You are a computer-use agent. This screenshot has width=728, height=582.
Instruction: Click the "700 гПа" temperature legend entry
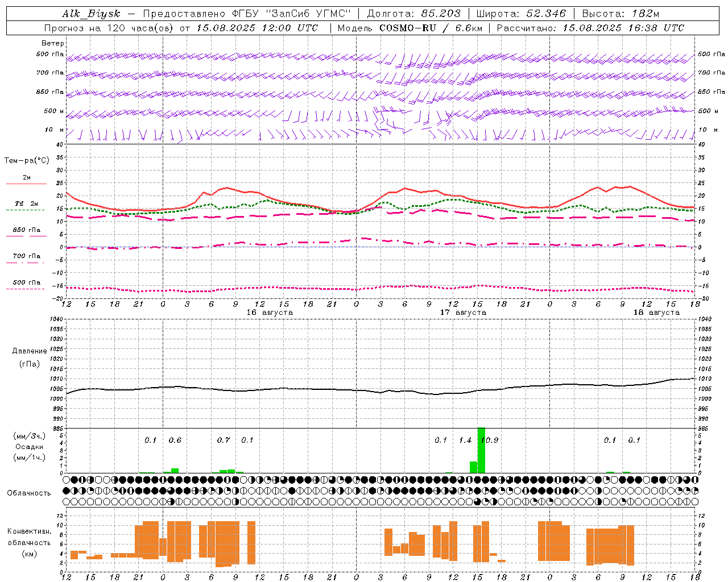click(27, 256)
